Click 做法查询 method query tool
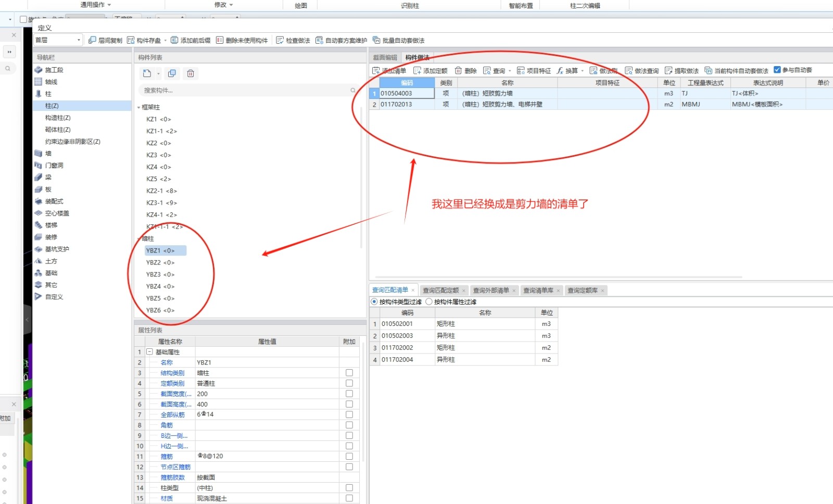The width and height of the screenshot is (833, 504). click(641, 71)
